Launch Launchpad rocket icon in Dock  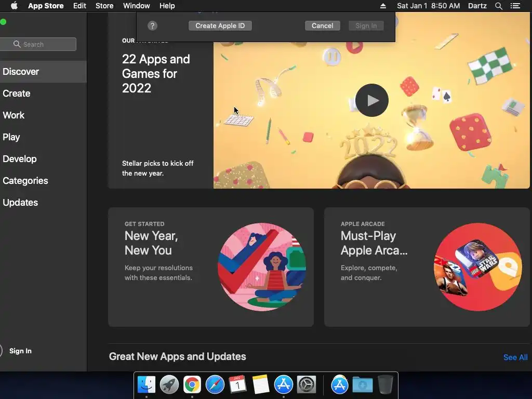click(169, 385)
